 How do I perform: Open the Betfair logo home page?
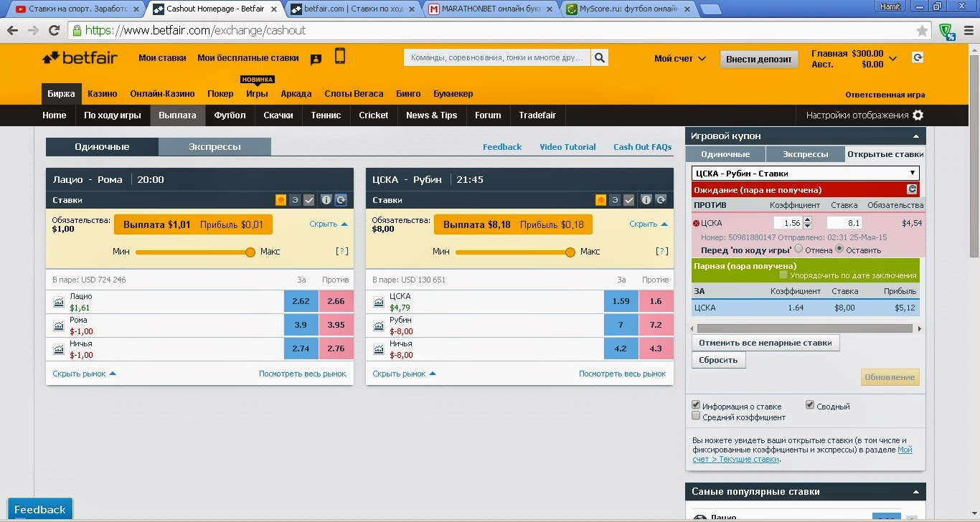click(80, 58)
